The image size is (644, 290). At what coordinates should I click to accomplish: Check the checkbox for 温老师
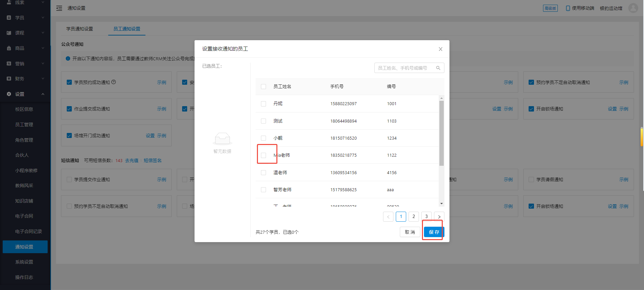[263, 172]
